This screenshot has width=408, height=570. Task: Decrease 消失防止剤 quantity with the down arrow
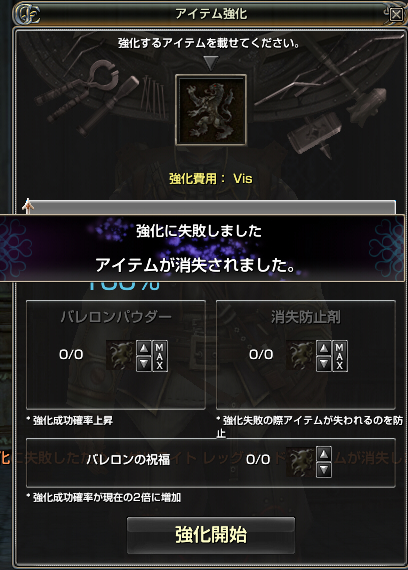[x=324, y=363]
